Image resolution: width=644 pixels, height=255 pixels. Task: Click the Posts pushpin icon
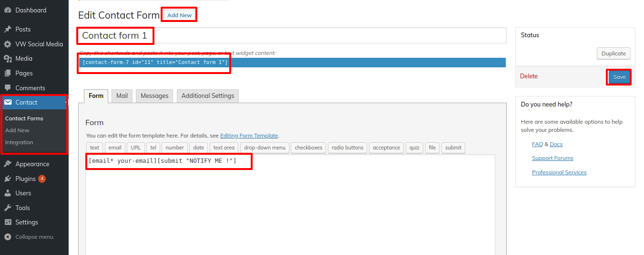pos(8,29)
